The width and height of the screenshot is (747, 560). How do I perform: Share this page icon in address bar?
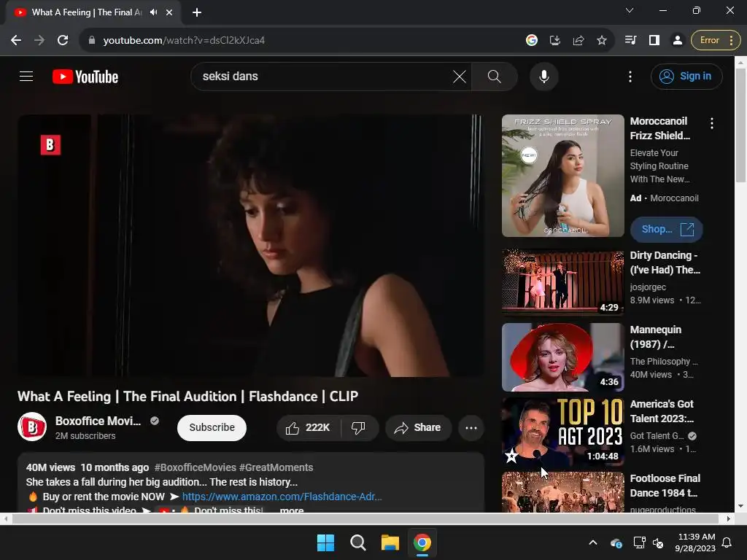tap(578, 41)
